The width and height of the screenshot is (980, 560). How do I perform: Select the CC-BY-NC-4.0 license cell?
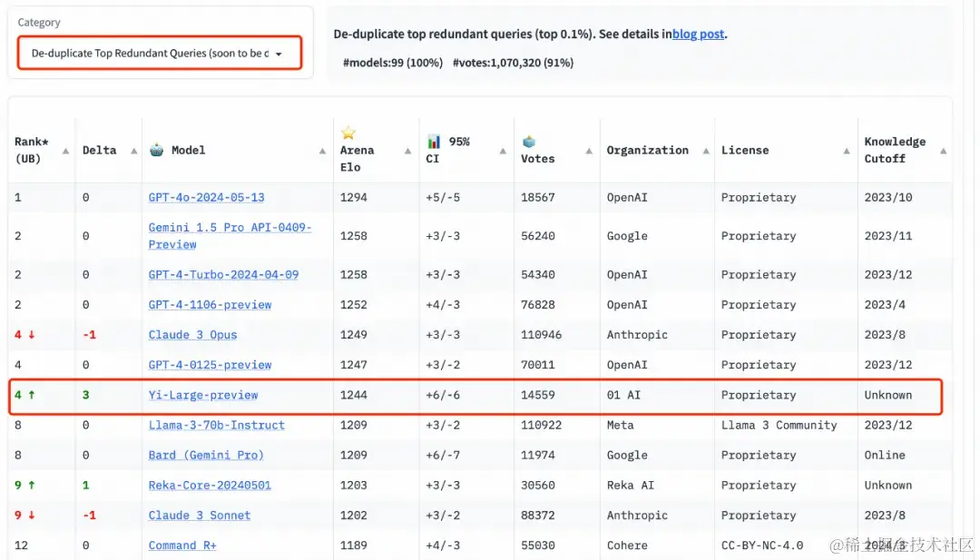click(x=762, y=545)
